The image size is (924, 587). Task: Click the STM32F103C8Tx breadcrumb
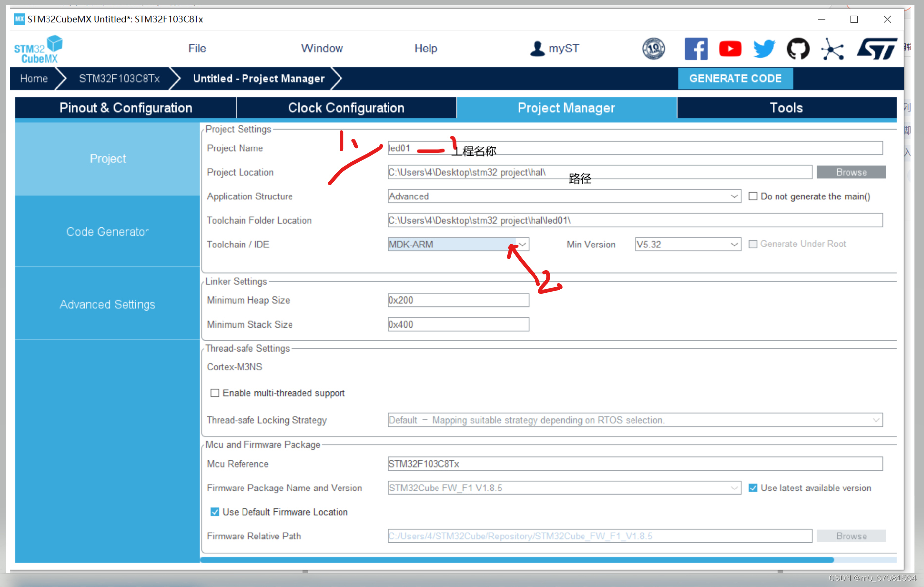(119, 79)
